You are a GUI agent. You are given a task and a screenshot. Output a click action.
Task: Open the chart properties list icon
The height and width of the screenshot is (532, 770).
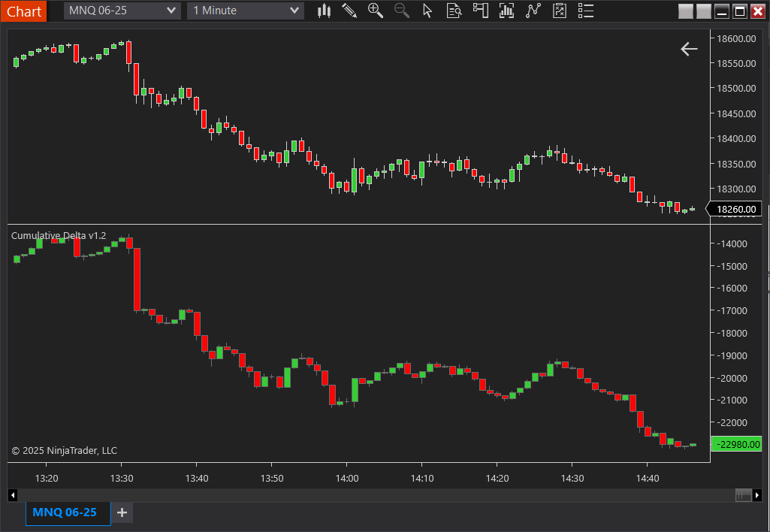tap(587, 11)
